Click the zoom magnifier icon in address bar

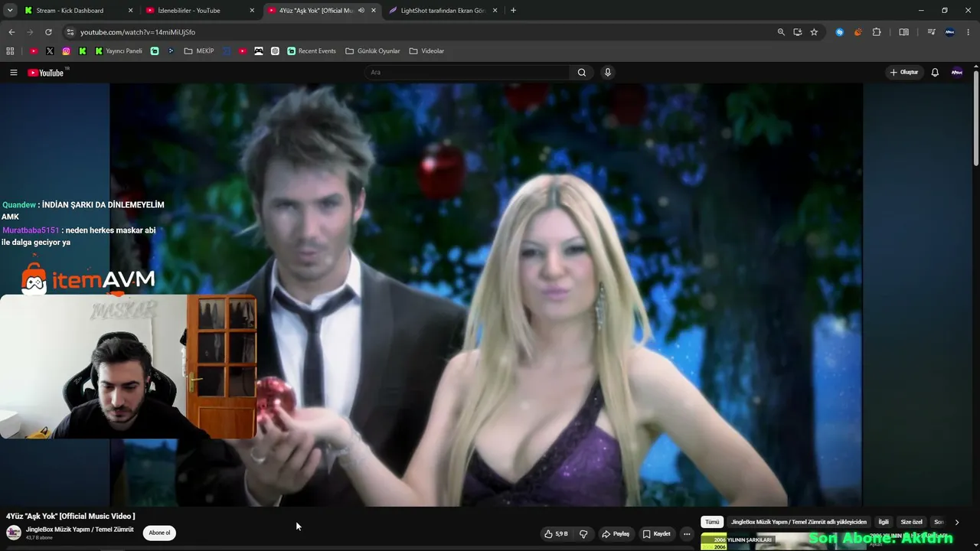click(x=781, y=32)
